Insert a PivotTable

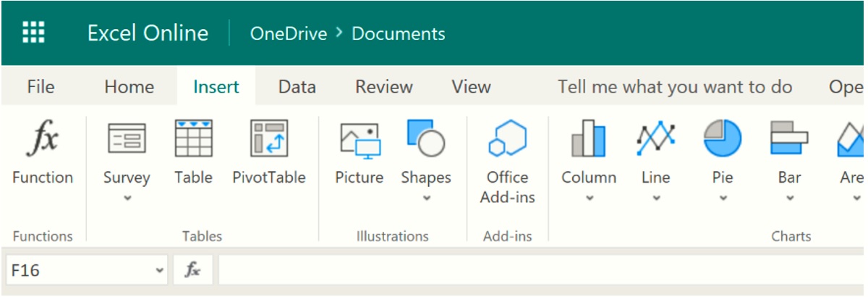coord(269,139)
